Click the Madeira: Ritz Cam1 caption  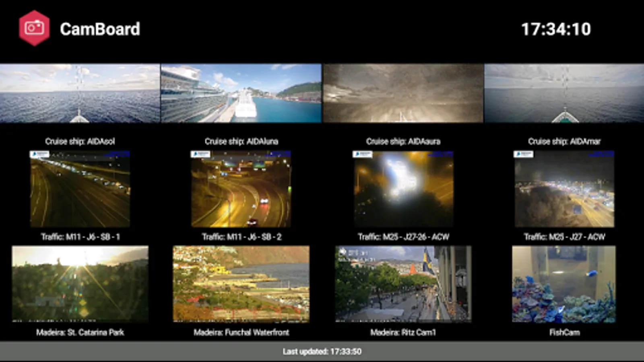coord(403,332)
